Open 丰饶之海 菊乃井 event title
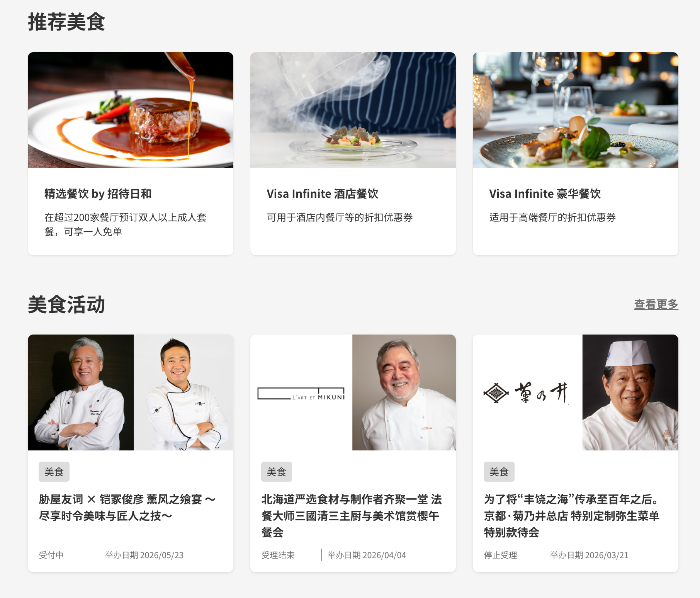The image size is (700, 598). click(x=572, y=516)
